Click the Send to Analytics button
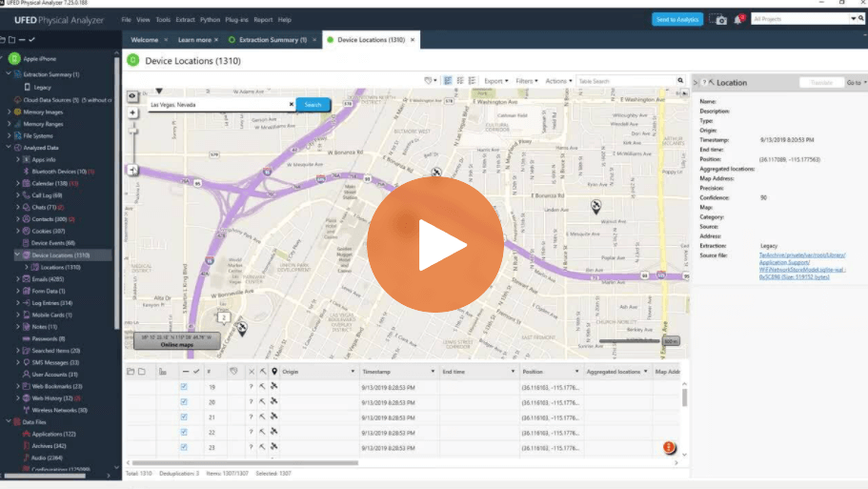Viewport: 868px width, 489px height. point(676,19)
